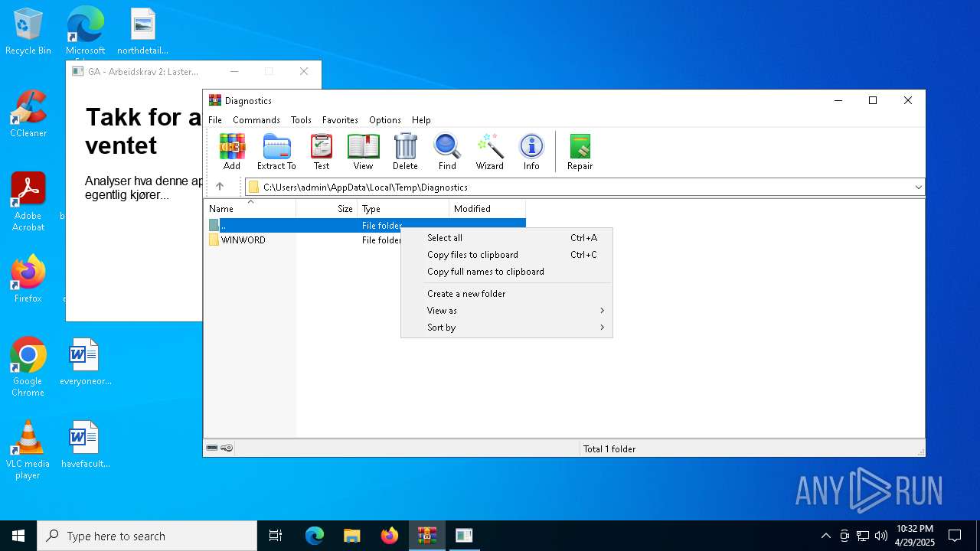
Task: Launch Adobe Acrobat from desktop
Action: click(28, 202)
